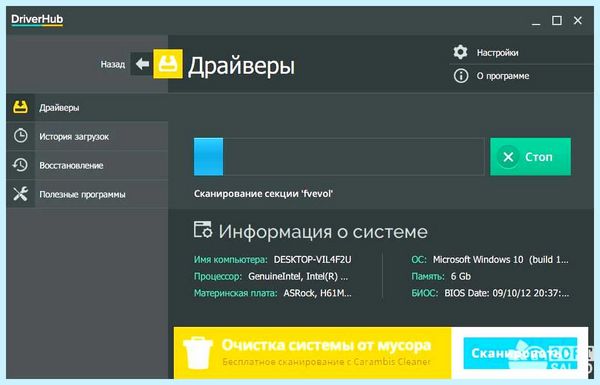Click the Память label
Image resolution: width=600 pixels, height=385 pixels.
click(x=428, y=276)
